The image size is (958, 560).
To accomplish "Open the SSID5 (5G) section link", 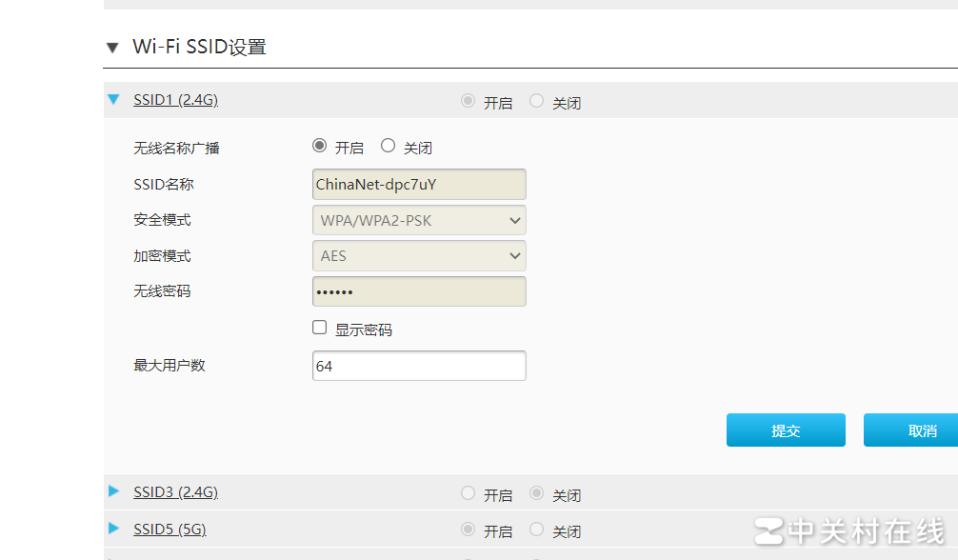I will pyautogui.click(x=169, y=529).
